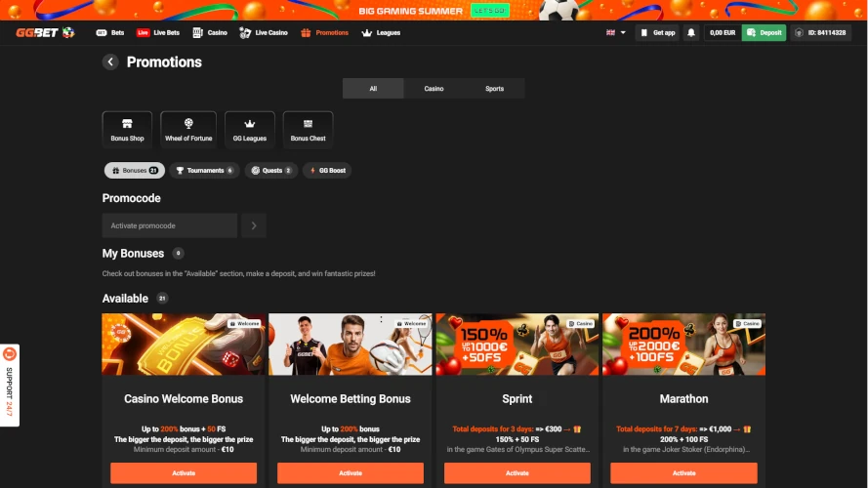868x488 pixels.
Task: Click the green Deposit button
Action: point(764,32)
